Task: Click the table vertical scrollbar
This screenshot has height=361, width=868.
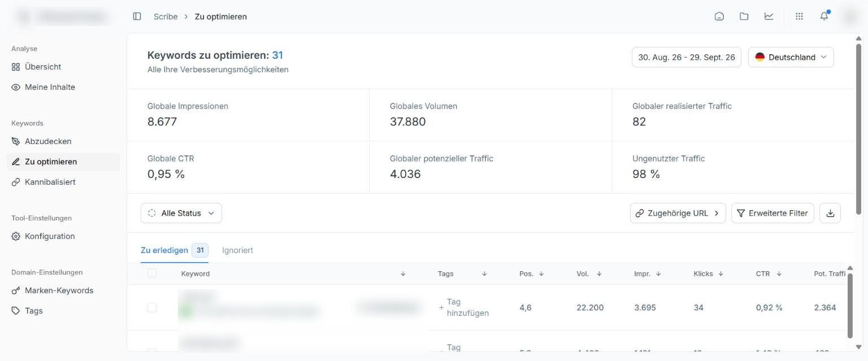Action: (849, 305)
